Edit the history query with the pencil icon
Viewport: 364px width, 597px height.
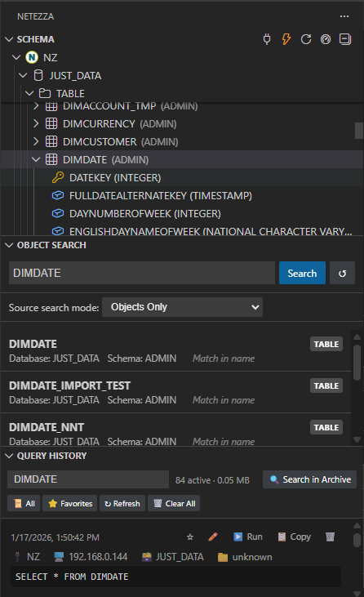213,537
